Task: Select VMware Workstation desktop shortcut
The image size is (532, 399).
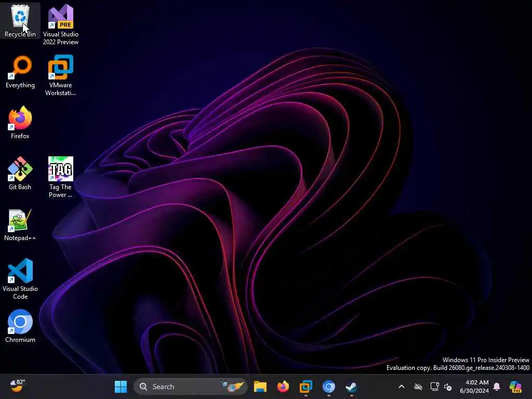Action: pos(61,75)
